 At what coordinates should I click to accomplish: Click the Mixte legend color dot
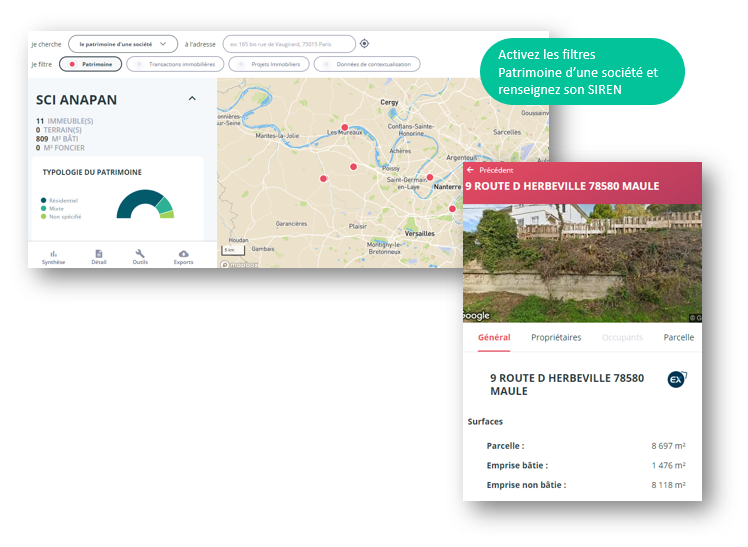click(x=43, y=208)
